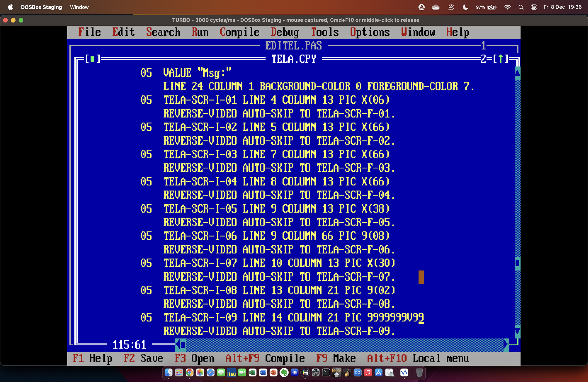Click the zoom arrow of TELA.CPY window
This screenshot has width=588, height=382.
500,59
